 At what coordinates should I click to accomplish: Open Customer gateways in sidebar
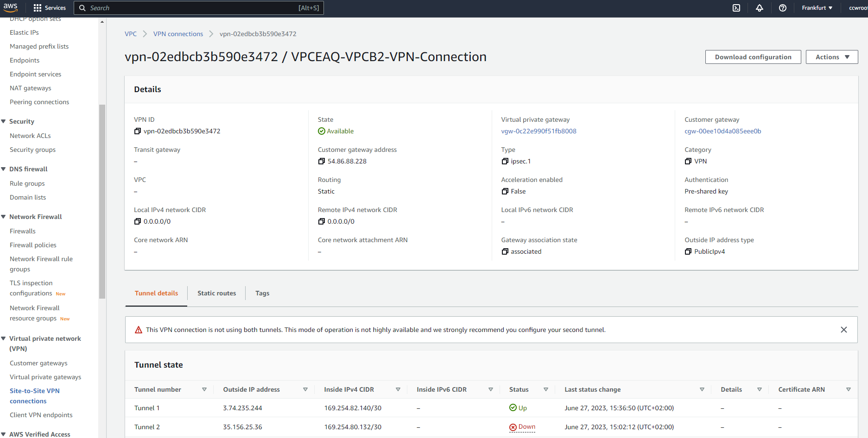pyautogui.click(x=38, y=363)
